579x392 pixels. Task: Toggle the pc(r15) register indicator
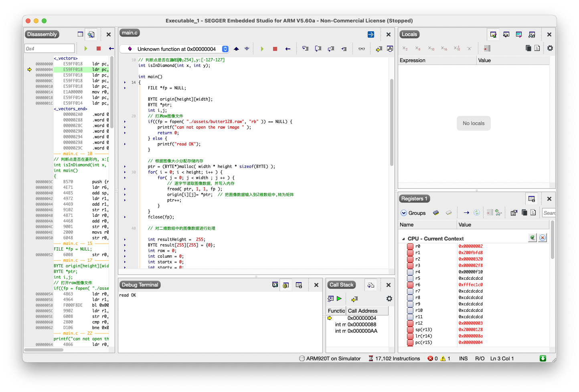point(410,342)
